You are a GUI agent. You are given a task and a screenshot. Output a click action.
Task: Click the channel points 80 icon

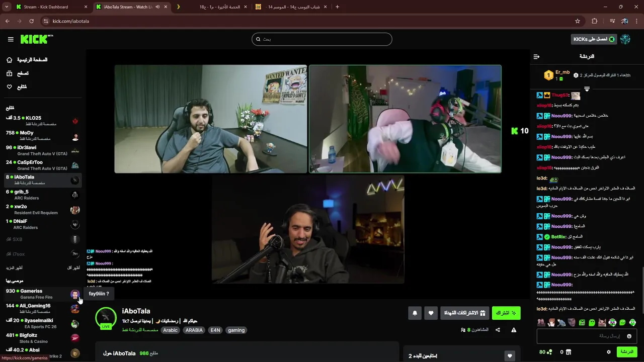[549, 352]
